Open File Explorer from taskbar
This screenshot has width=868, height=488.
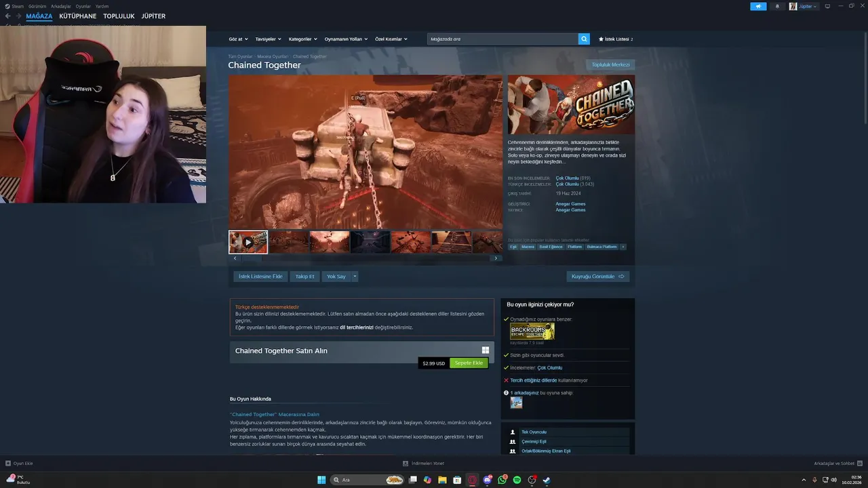coord(442,480)
